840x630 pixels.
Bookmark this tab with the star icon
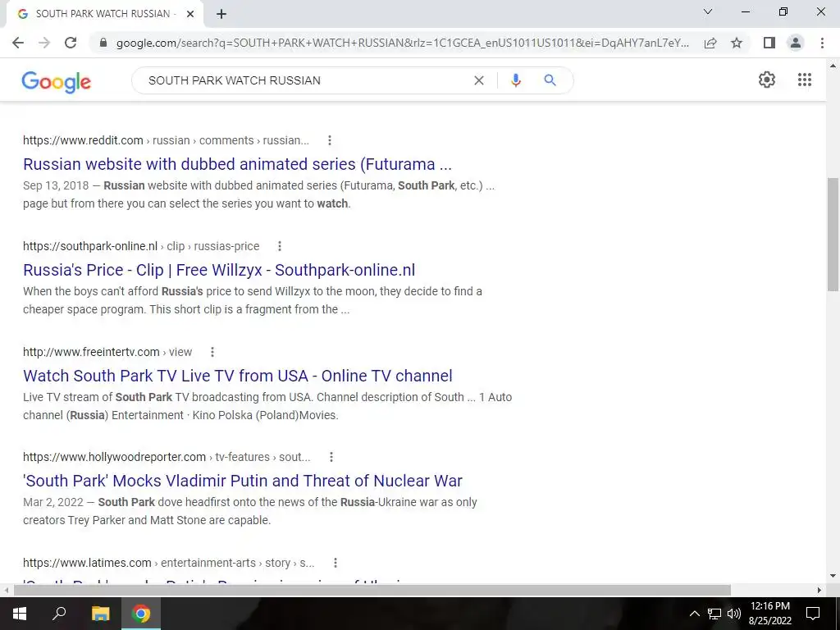coord(737,43)
